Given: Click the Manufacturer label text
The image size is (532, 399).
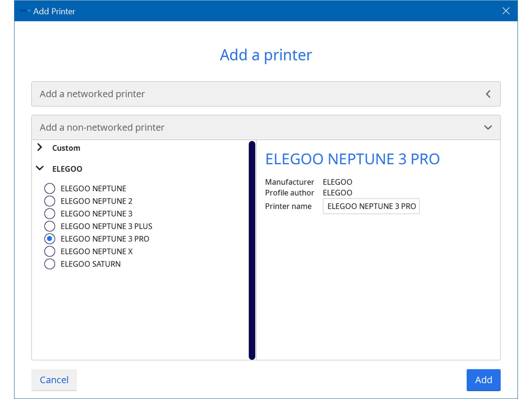Looking at the screenshot, I should click(289, 182).
